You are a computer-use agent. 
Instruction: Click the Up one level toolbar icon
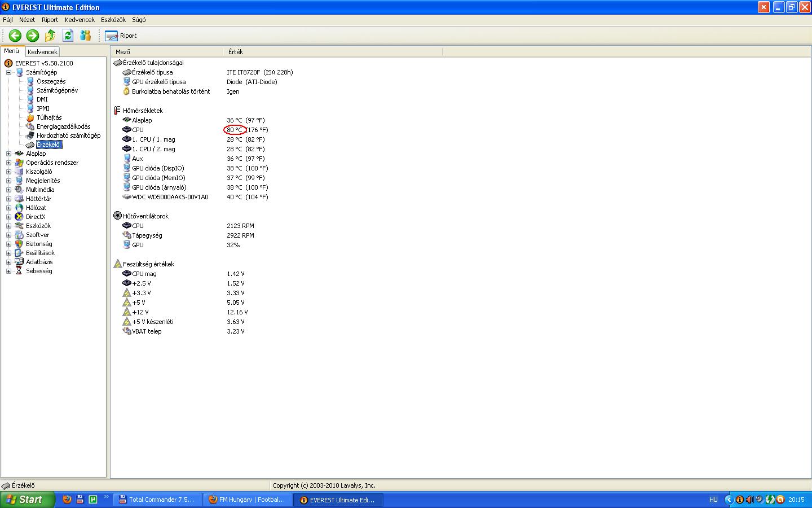coord(50,36)
